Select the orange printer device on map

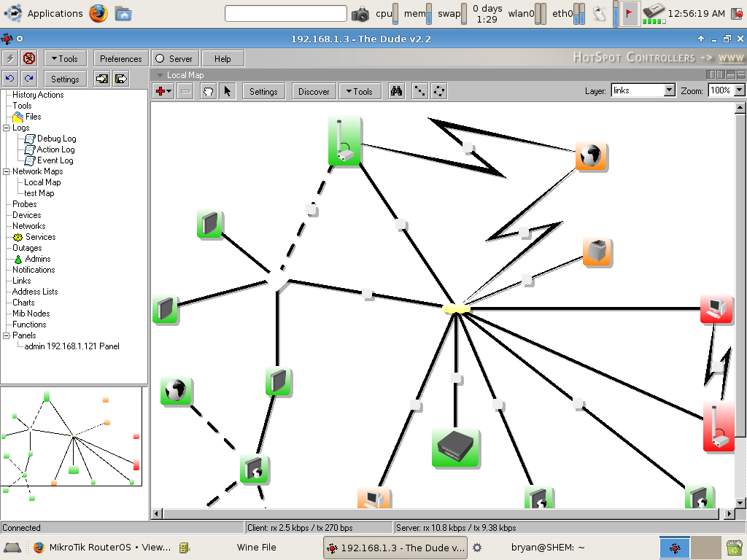597,252
